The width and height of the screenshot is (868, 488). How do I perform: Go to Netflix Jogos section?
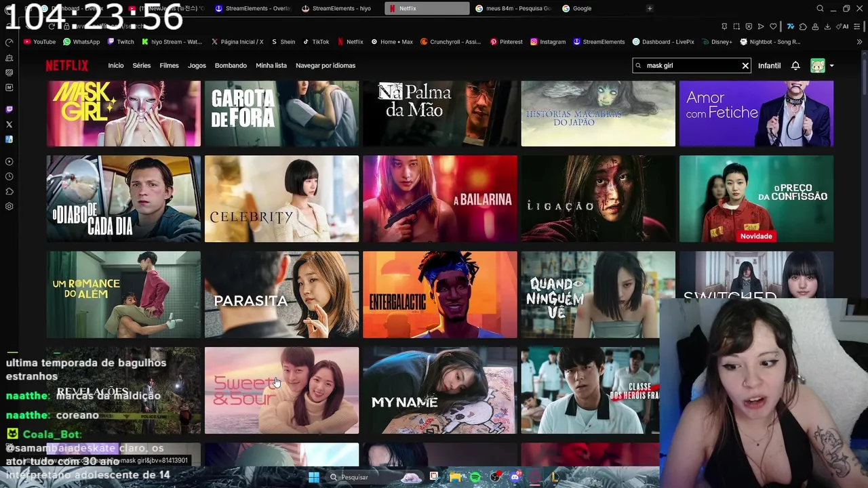click(197, 66)
